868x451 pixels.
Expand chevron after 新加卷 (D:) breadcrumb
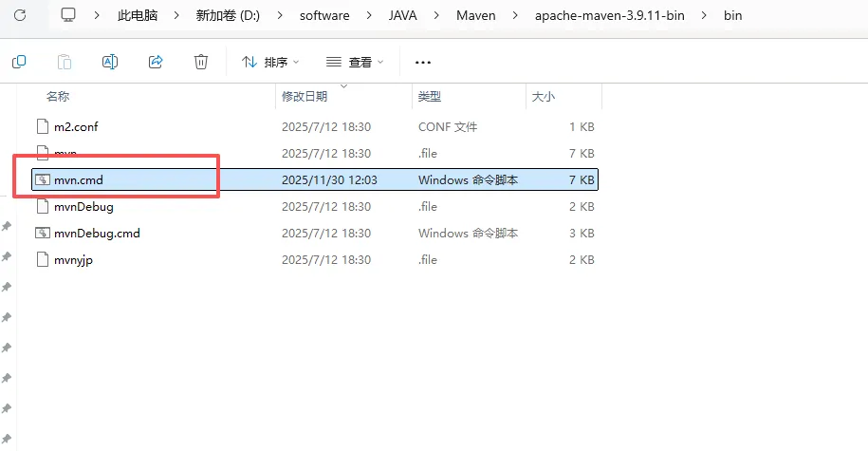(x=280, y=15)
